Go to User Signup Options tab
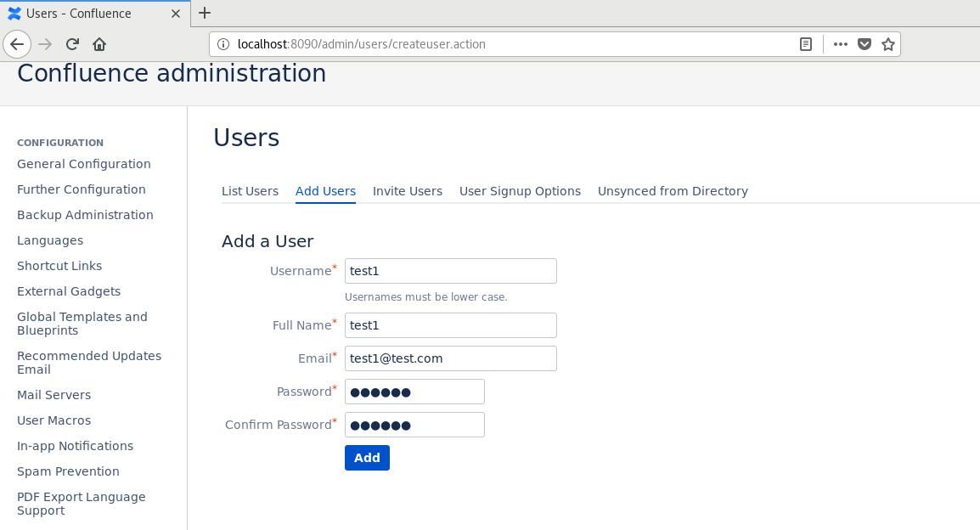This screenshot has width=980, height=530. coord(520,191)
